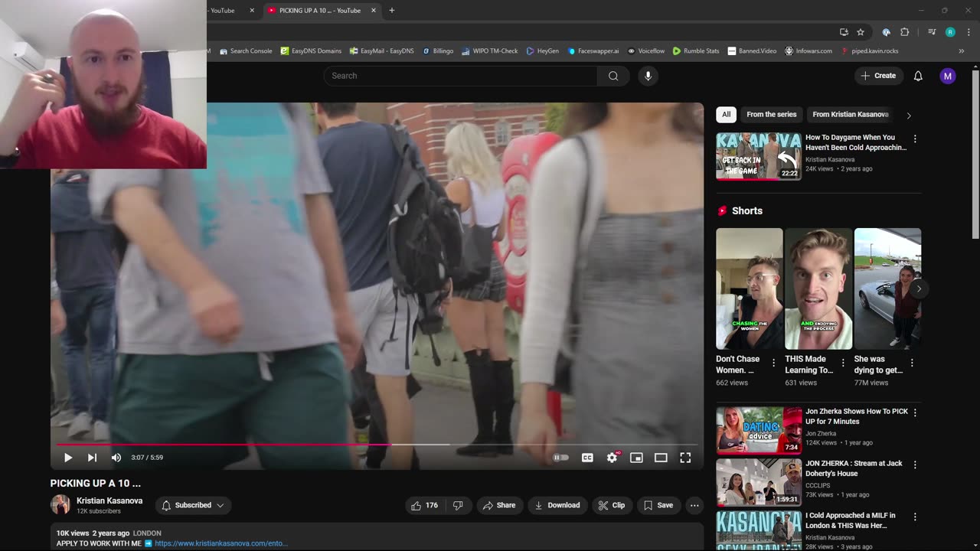Play the paused video
This screenshot has height=551, width=980.
(x=67, y=458)
